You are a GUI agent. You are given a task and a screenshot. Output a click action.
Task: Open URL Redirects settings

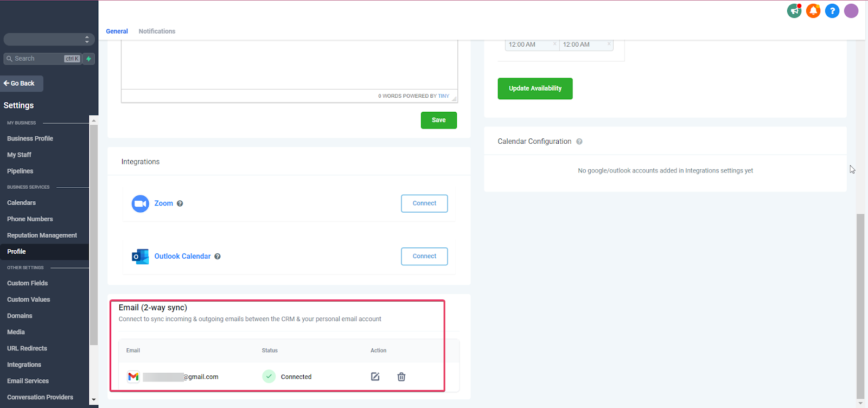click(x=27, y=348)
